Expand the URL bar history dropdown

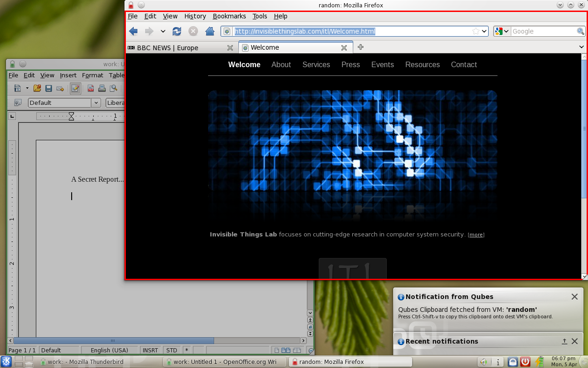point(484,31)
